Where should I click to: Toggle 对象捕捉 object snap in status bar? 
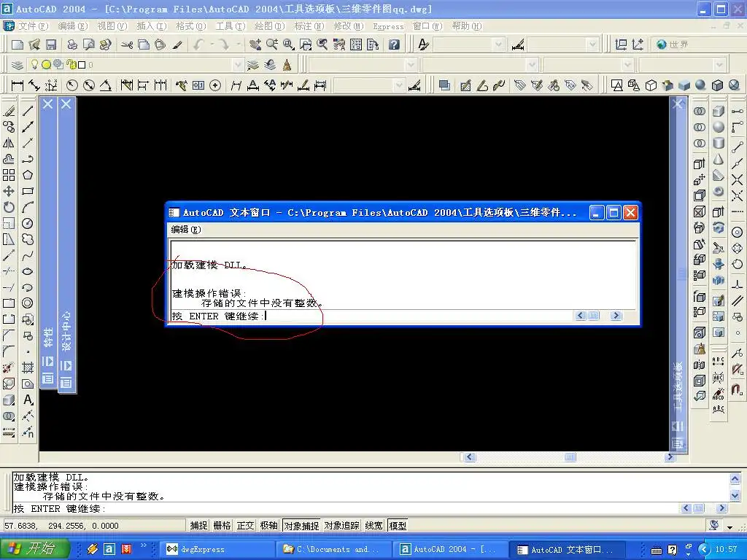(301, 525)
